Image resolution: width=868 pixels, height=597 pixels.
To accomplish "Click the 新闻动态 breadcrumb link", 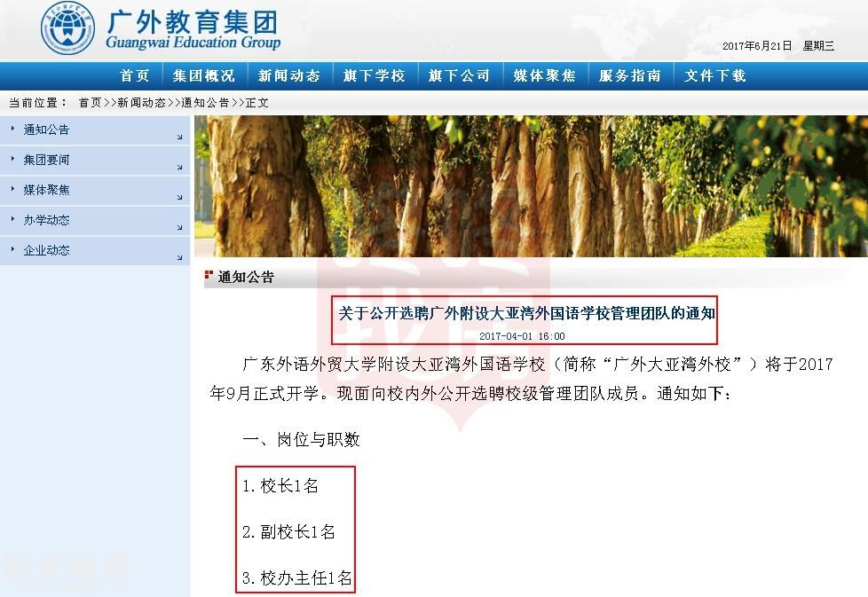I will [142, 103].
